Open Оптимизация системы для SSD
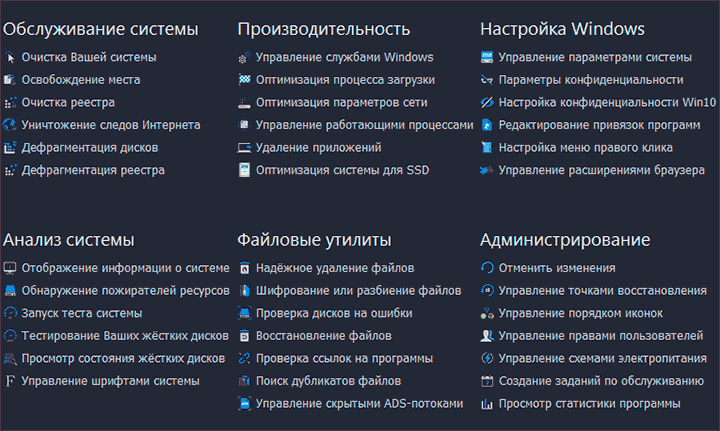The width and height of the screenshot is (720, 431). tap(343, 170)
